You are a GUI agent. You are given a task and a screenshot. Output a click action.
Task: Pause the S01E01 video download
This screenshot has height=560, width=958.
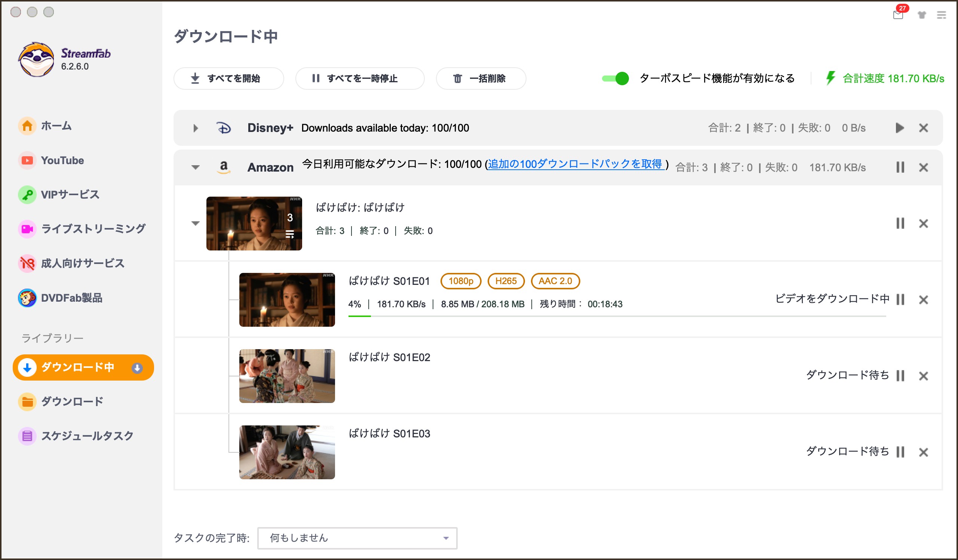point(900,299)
